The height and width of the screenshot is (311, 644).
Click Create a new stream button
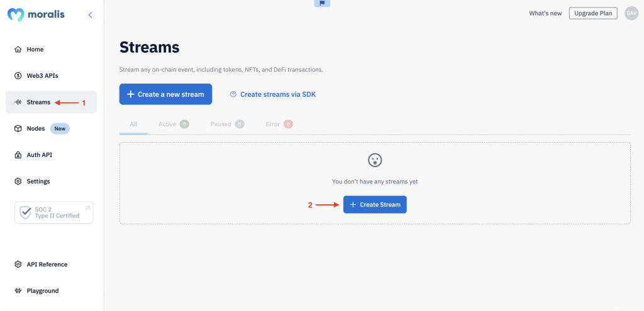165,94
